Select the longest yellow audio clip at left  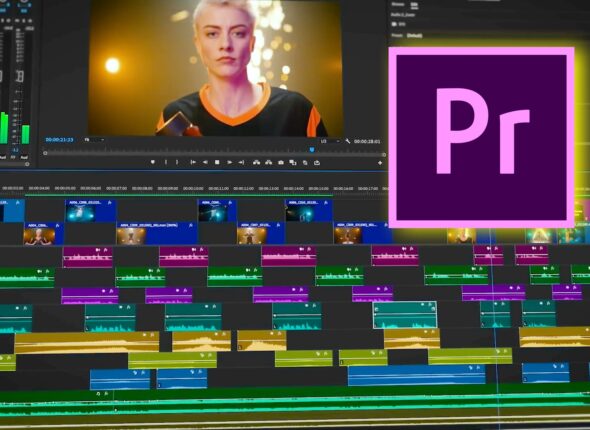click(87, 342)
